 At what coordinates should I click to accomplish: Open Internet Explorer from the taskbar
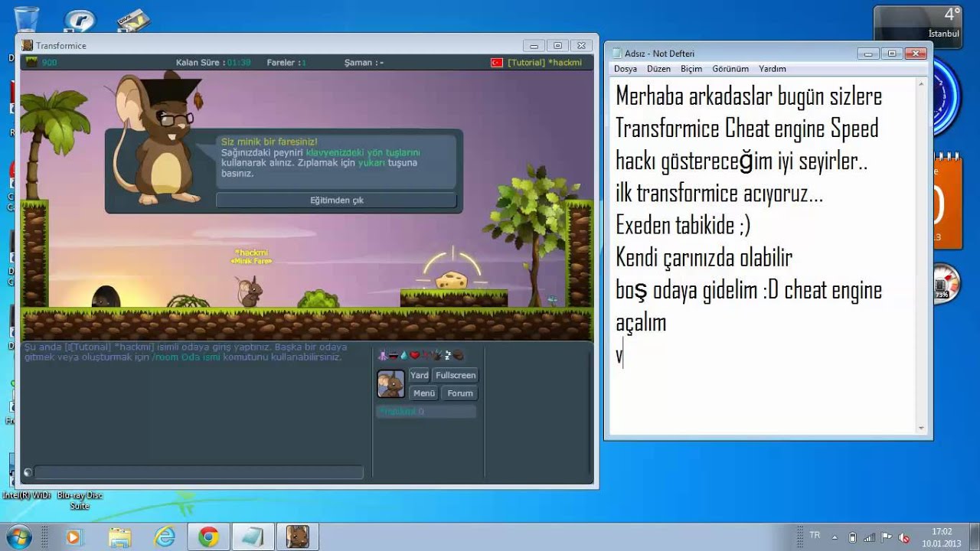pyautogui.click(x=165, y=537)
